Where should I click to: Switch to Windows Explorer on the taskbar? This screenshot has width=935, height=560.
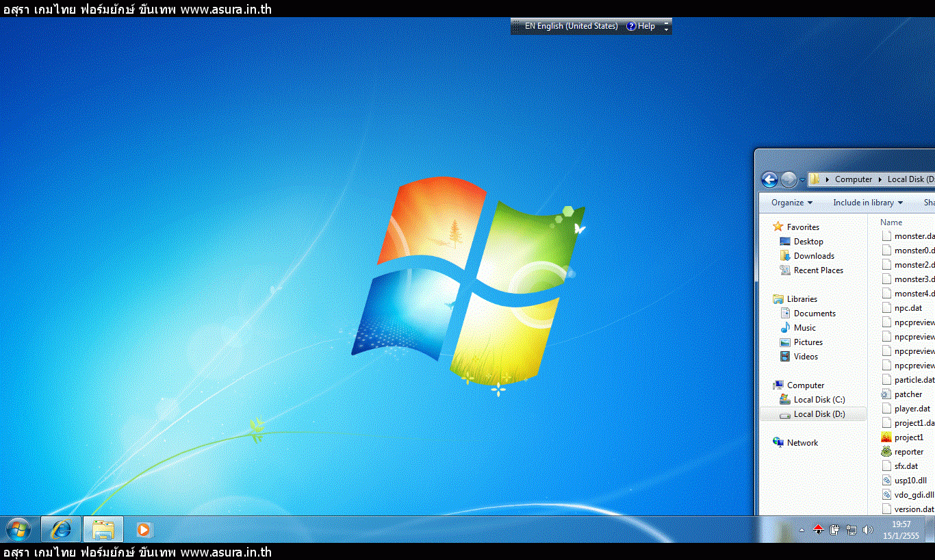point(103,529)
